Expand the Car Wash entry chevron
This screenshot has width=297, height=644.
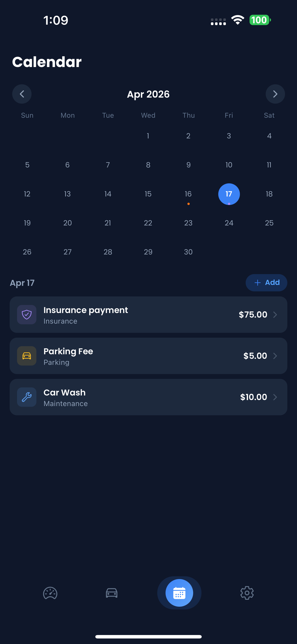(x=275, y=397)
